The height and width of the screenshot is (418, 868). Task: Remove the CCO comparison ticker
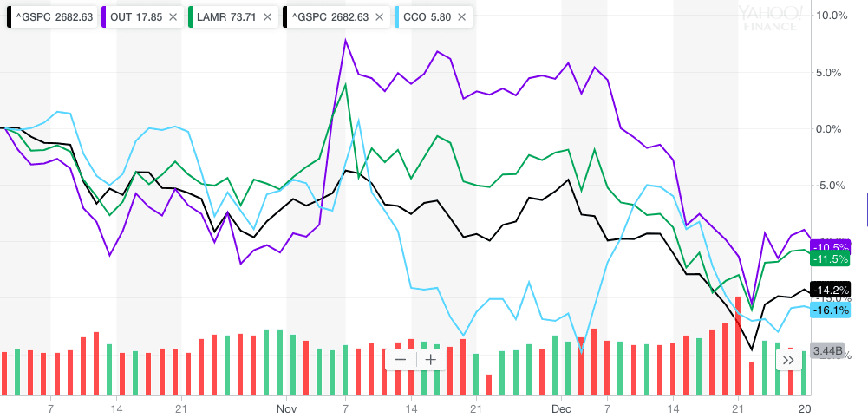click(x=462, y=17)
